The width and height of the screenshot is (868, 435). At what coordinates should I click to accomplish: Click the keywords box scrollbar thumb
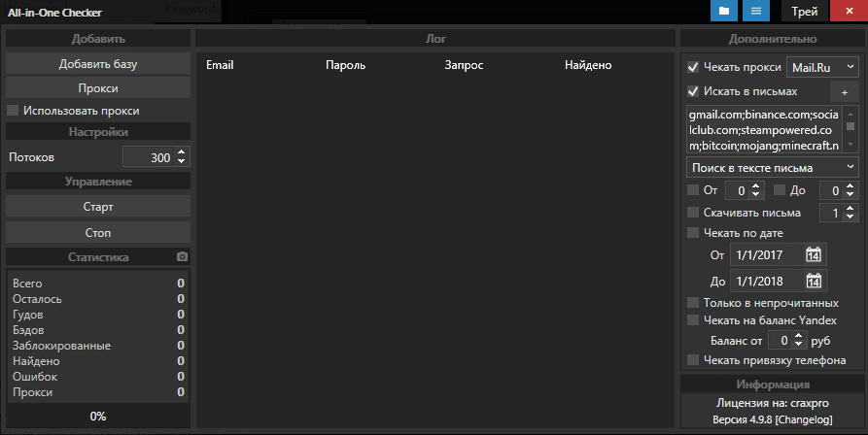(x=851, y=126)
